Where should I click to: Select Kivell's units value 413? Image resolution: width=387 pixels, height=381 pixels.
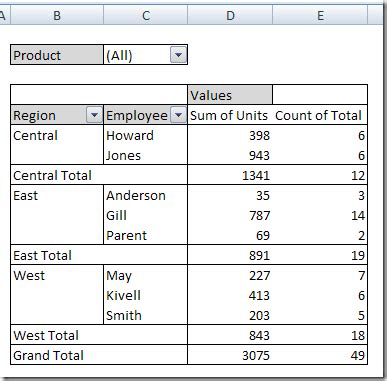tap(230, 295)
